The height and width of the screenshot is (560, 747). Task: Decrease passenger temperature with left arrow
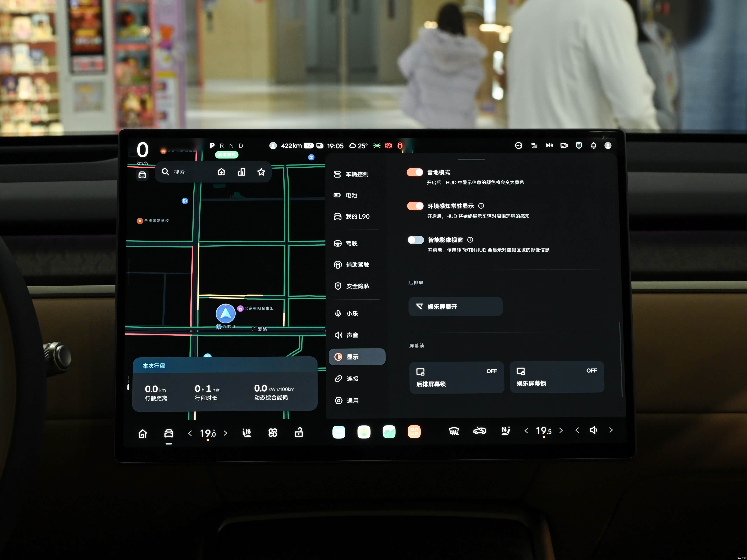point(526,430)
